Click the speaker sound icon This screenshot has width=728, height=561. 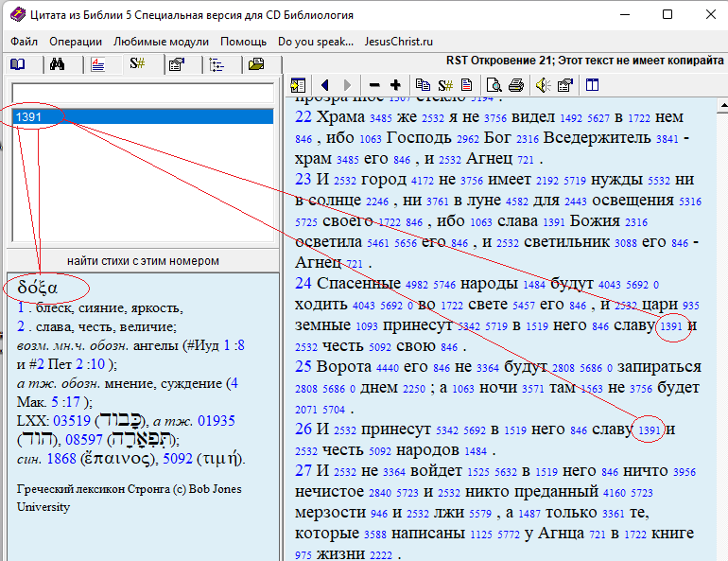coord(543,85)
